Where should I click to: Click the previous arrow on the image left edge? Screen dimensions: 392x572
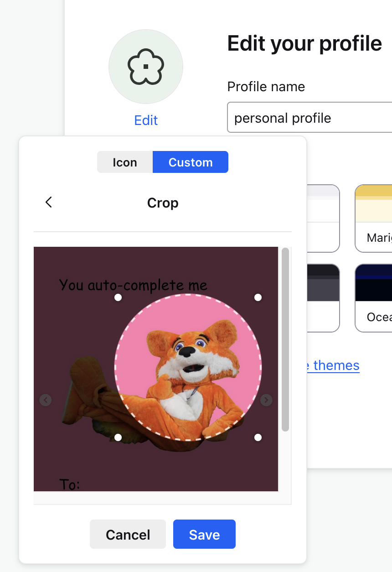point(46,400)
